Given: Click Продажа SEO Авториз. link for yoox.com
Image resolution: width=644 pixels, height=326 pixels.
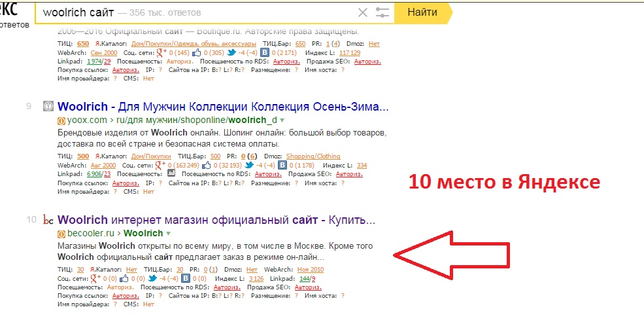Looking at the screenshot, I should pyautogui.click(x=349, y=174).
